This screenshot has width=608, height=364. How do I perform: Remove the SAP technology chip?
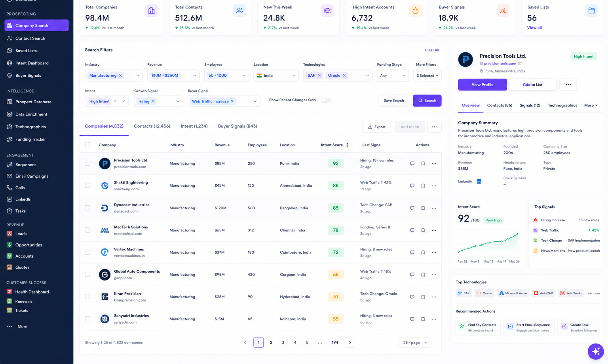click(319, 76)
